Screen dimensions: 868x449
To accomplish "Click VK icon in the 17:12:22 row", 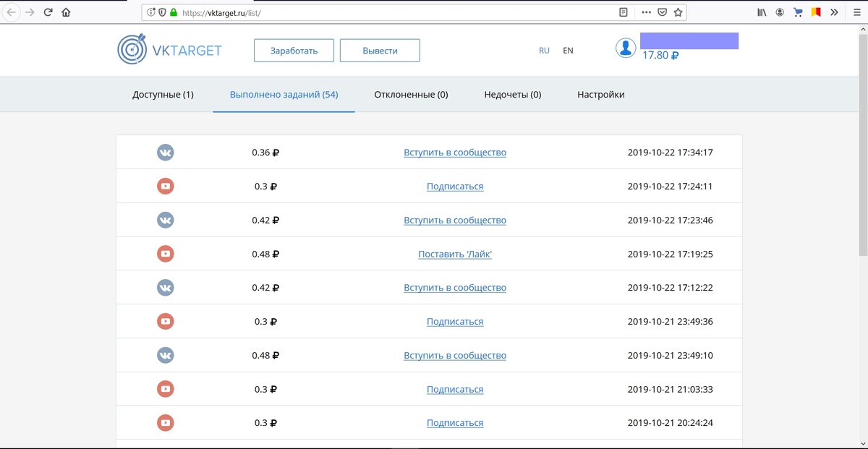I will 166,288.
